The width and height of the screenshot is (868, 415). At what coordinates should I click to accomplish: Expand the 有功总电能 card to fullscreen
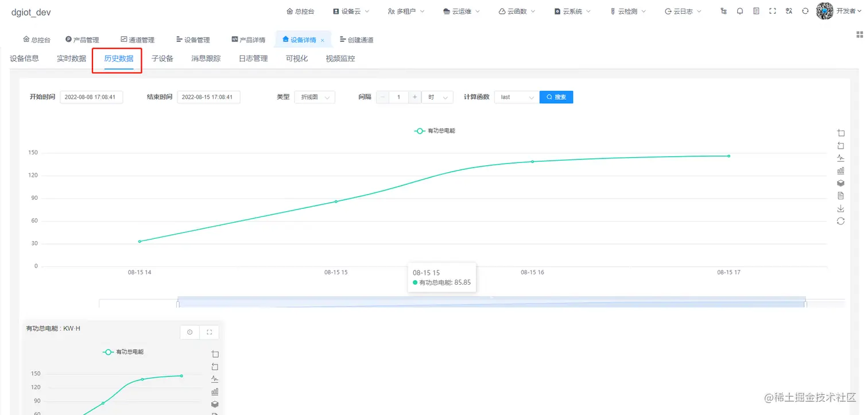tap(209, 332)
